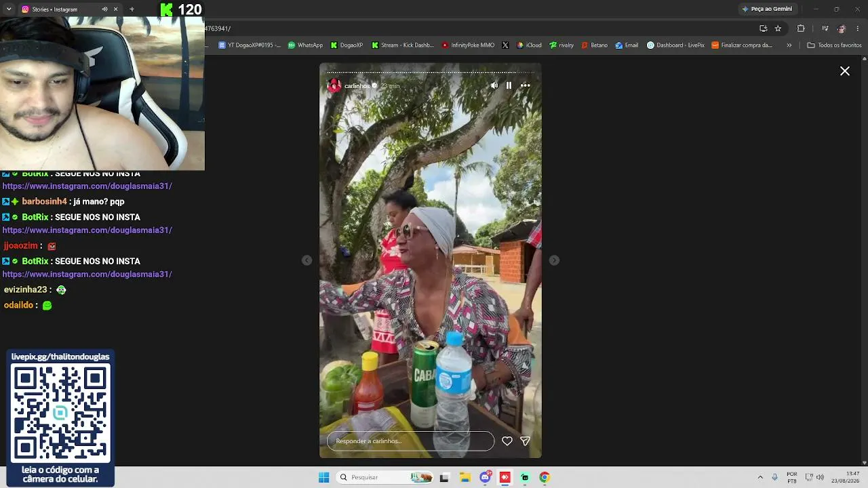Open Google Chrome from the taskbar
The width and height of the screenshot is (868, 488).
click(545, 478)
